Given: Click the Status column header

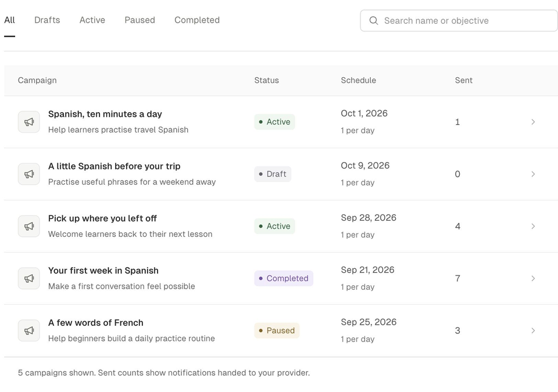Looking at the screenshot, I should (x=266, y=80).
